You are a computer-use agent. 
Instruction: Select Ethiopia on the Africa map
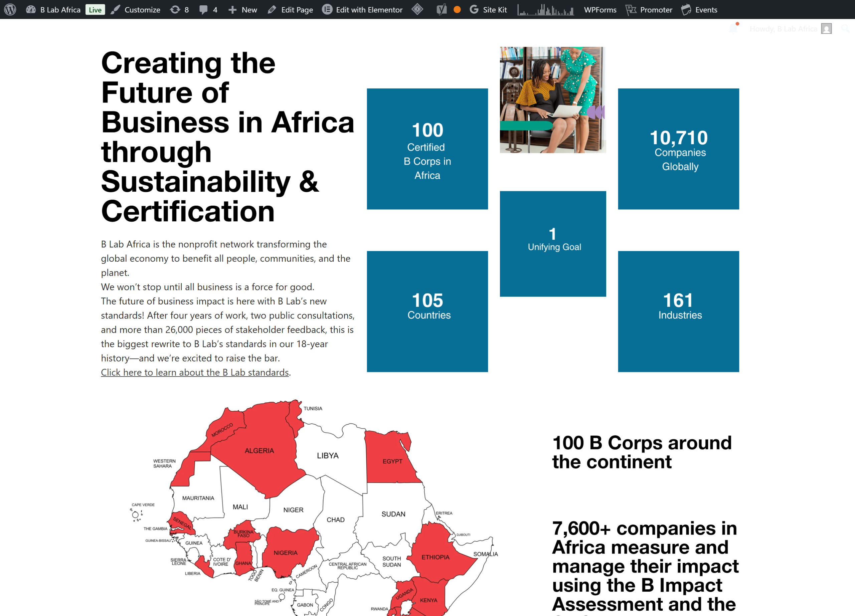436,557
